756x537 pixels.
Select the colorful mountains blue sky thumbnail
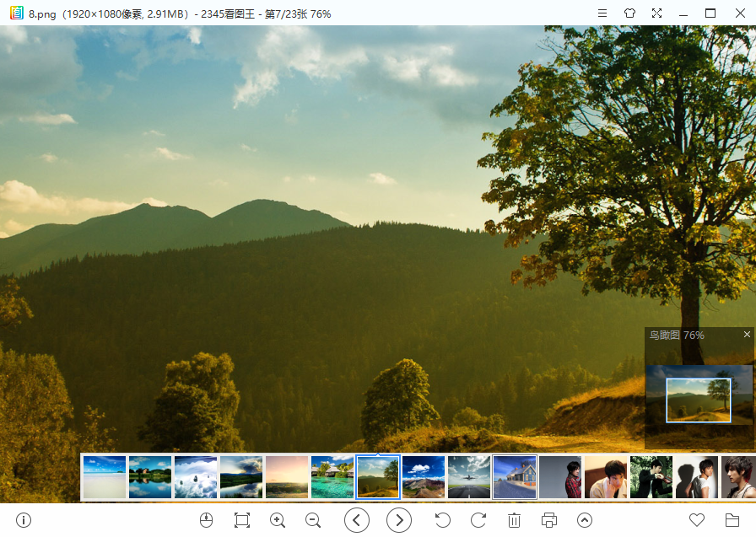(x=424, y=477)
